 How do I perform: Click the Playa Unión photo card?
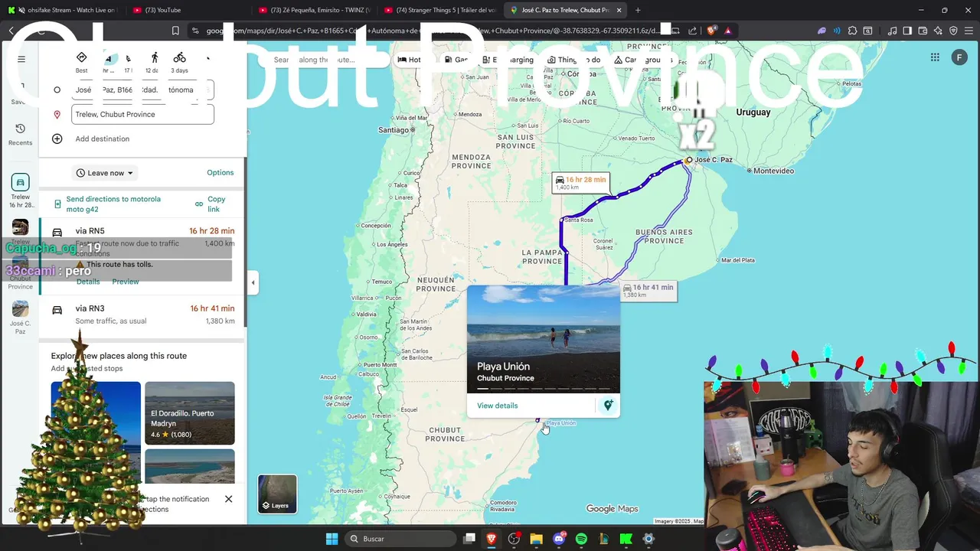point(544,338)
